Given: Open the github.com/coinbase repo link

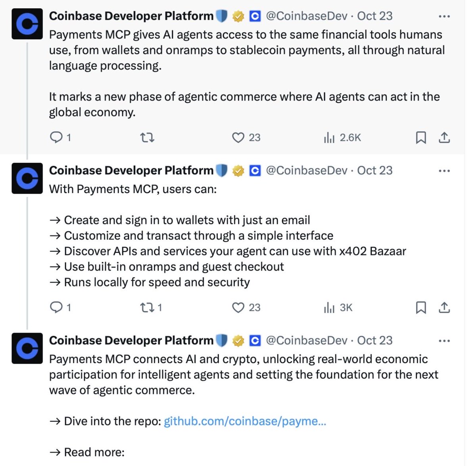Looking at the screenshot, I should coord(245,421).
